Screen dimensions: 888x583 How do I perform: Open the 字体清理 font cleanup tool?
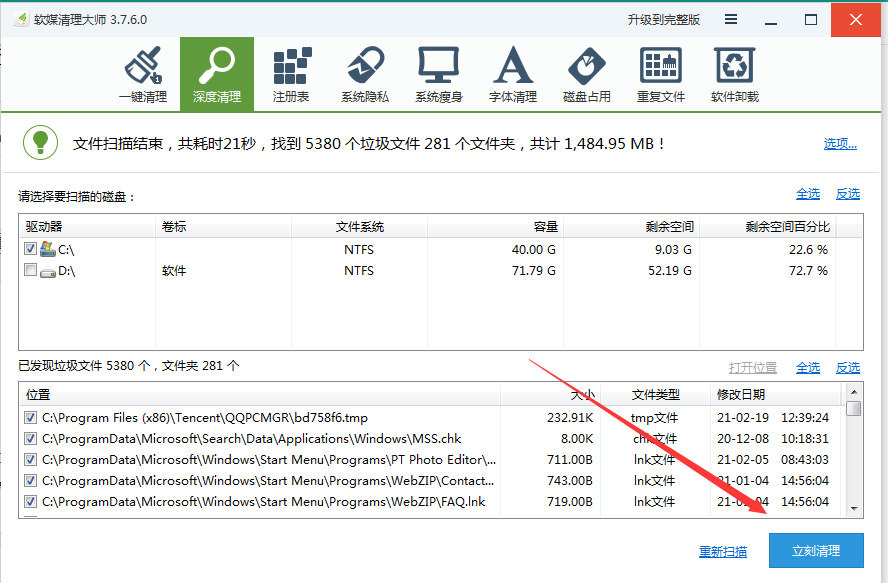(x=513, y=74)
